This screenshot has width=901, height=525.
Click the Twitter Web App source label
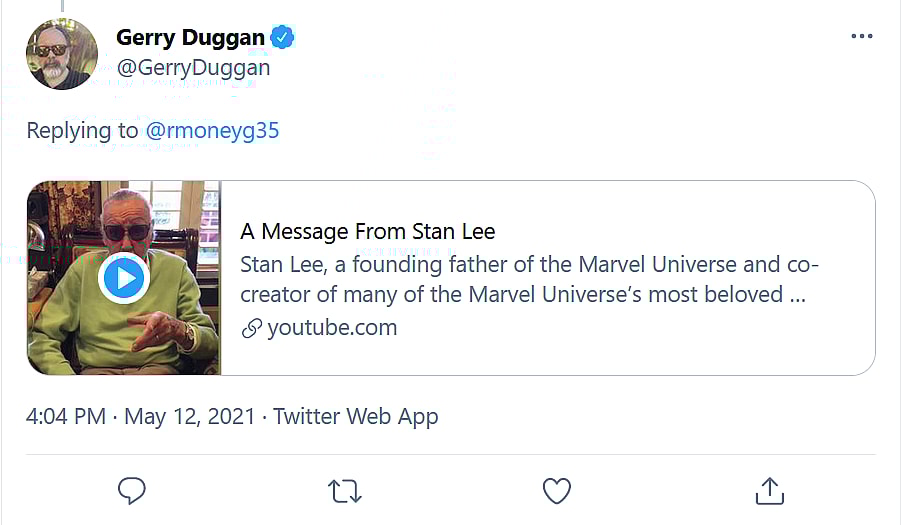click(x=355, y=416)
